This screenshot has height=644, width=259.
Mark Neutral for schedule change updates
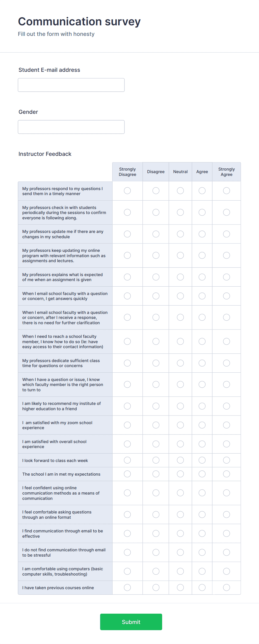pos(180,234)
